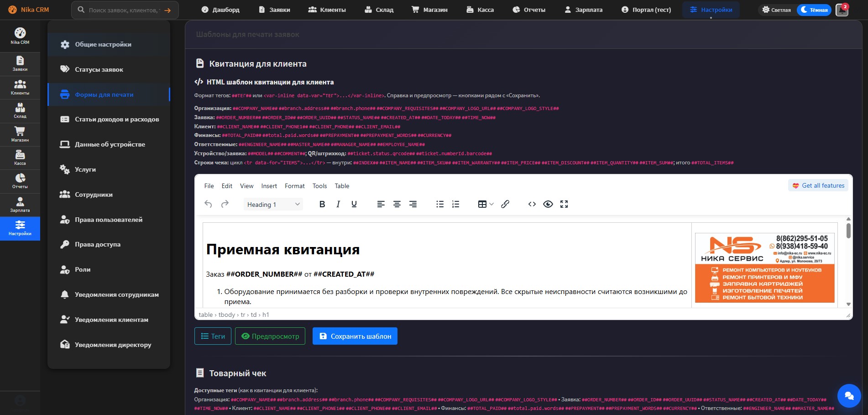Switch to Светлая theme
Viewport: 868px width, 415px height.
pyautogui.click(x=777, y=10)
